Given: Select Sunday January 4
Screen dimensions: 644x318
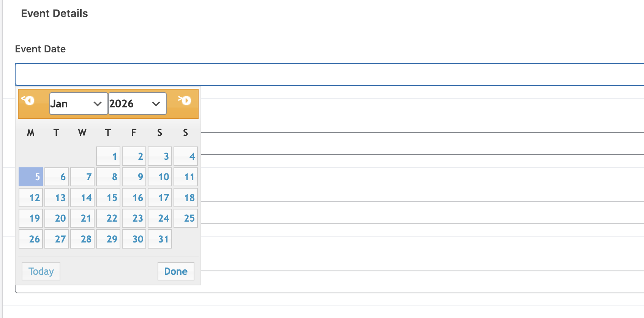Looking at the screenshot, I should pos(186,156).
